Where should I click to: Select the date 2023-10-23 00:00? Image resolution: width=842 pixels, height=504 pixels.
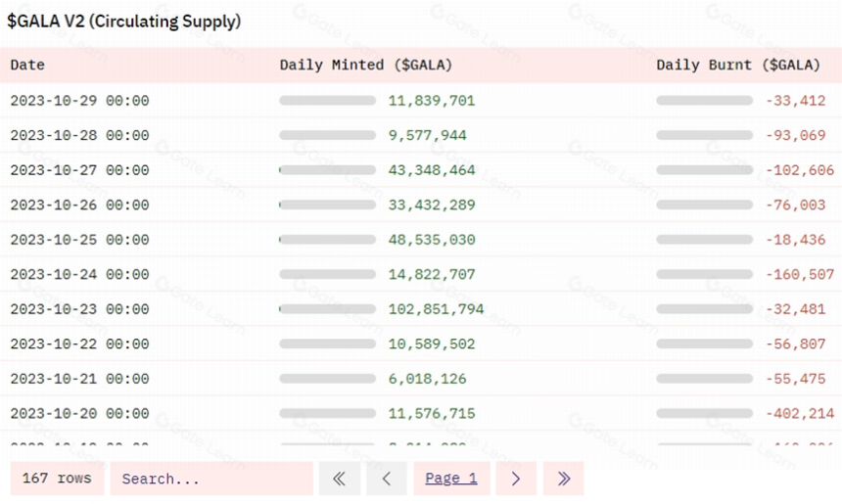click(79, 309)
